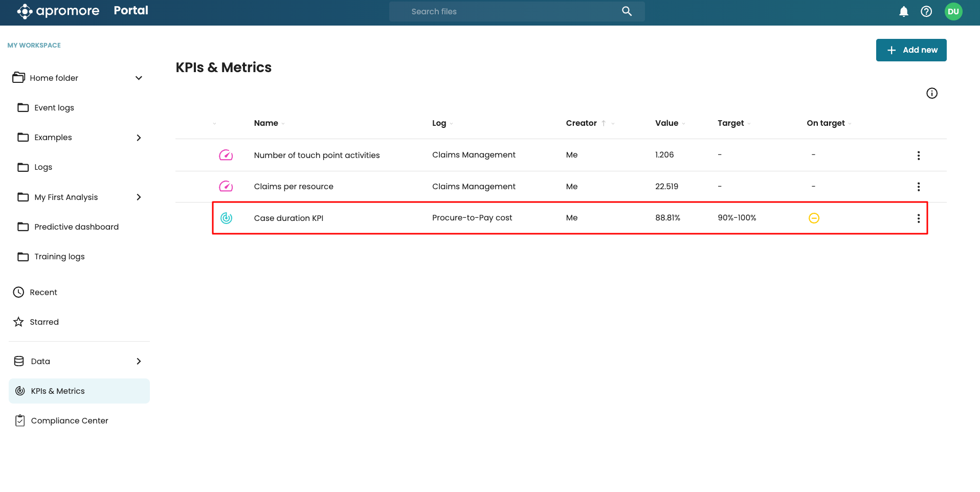Screen dimensions: 980x492
Task: Sort the table by Creator column
Action: [582, 123]
